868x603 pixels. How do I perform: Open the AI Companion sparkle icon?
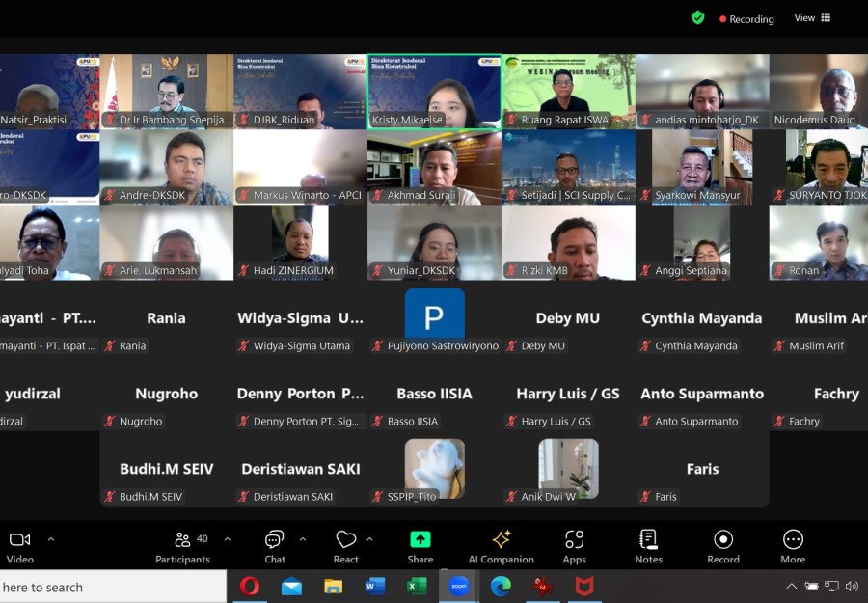tap(501, 539)
